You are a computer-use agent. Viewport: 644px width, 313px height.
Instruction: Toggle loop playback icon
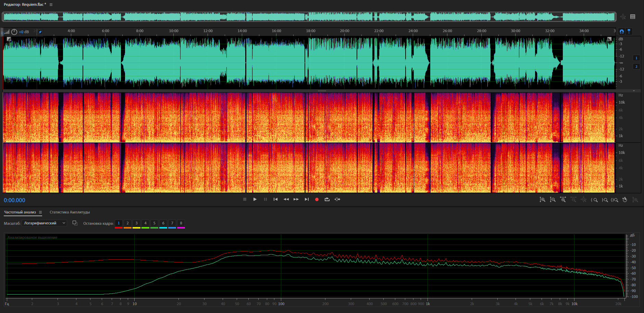(x=327, y=199)
